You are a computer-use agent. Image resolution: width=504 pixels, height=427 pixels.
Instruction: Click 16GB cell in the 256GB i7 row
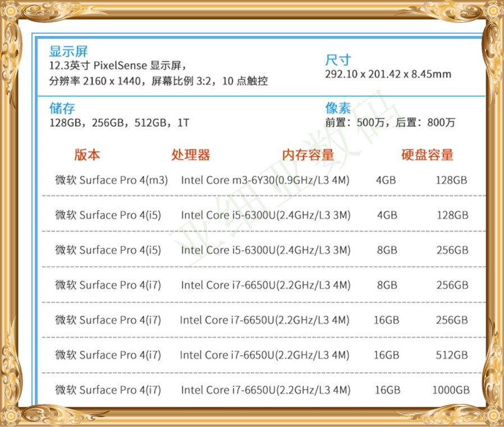click(386, 320)
